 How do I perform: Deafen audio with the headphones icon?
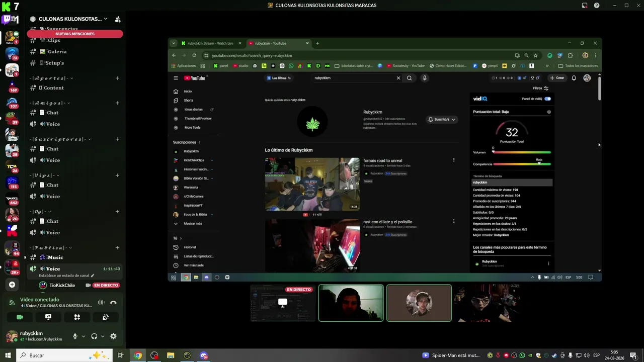click(94, 336)
